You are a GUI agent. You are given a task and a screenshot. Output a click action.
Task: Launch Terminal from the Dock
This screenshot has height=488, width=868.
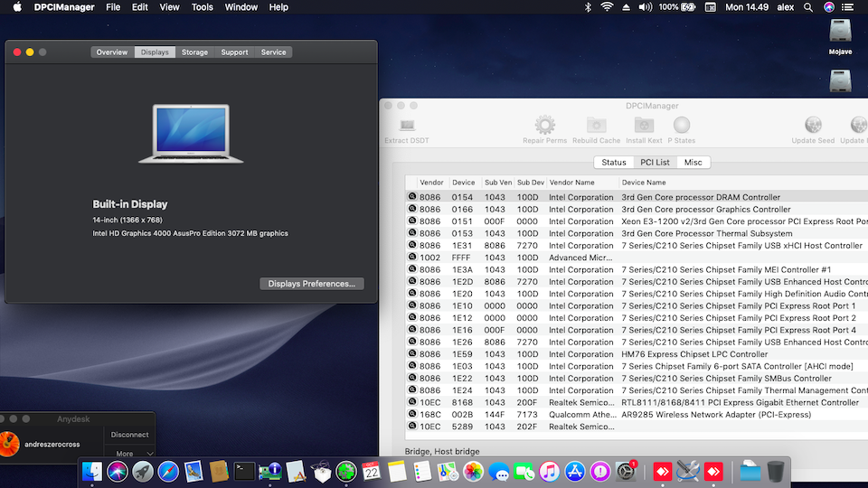[x=244, y=471]
